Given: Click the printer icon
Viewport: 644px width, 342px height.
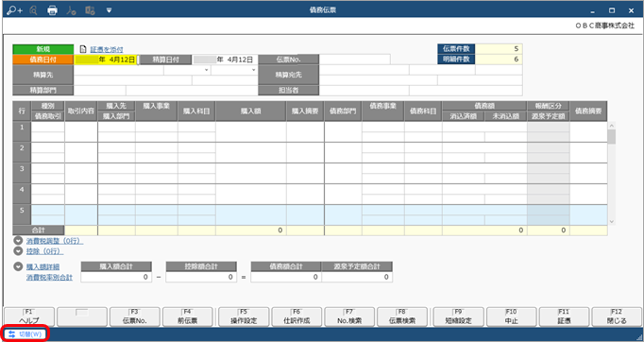Looking at the screenshot, I should 52,10.
